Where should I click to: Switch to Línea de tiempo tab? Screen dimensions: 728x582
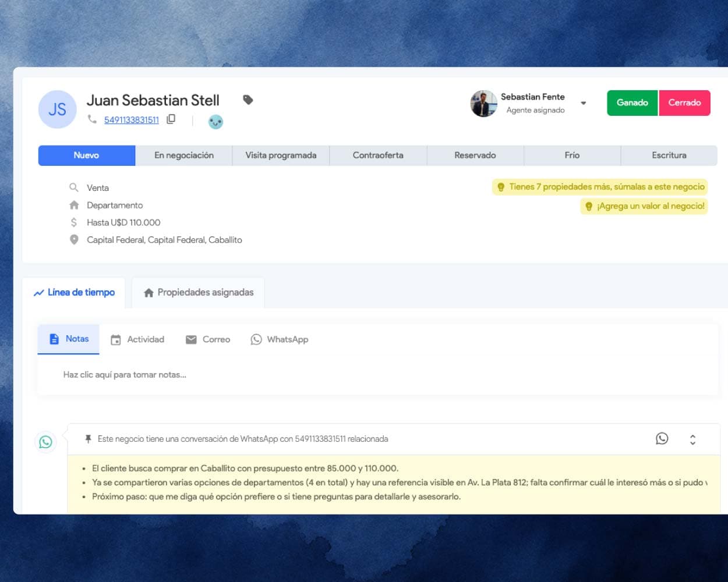(x=74, y=292)
